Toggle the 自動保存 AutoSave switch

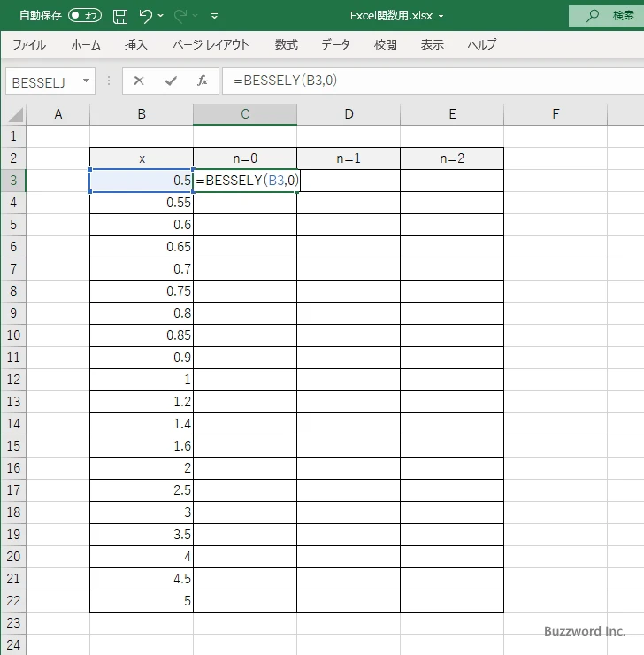coord(84,15)
